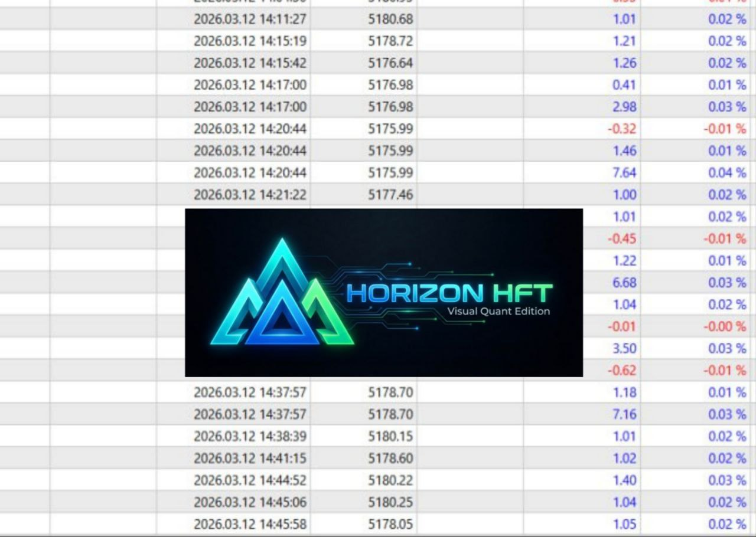The width and height of the screenshot is (756, 537).
Task: Click the percentage -0.00 %
Action: (725, 326)
